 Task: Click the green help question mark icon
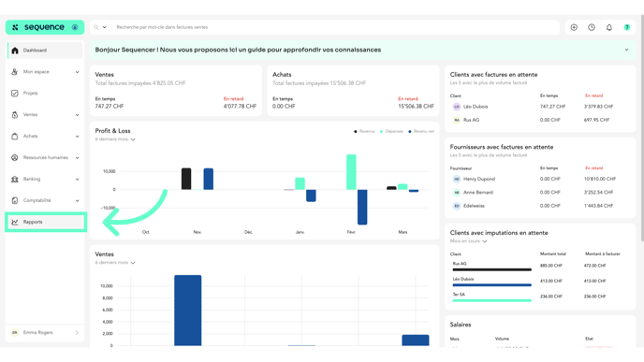tap(627, 27)
